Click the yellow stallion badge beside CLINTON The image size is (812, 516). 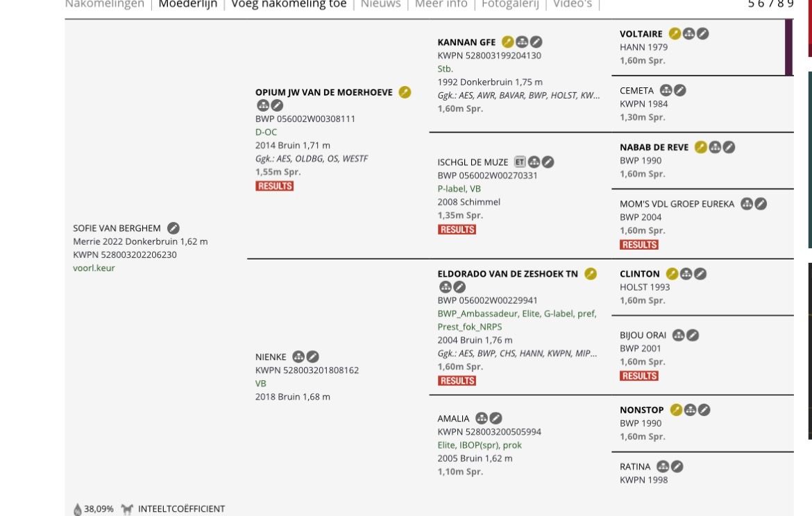673,274
